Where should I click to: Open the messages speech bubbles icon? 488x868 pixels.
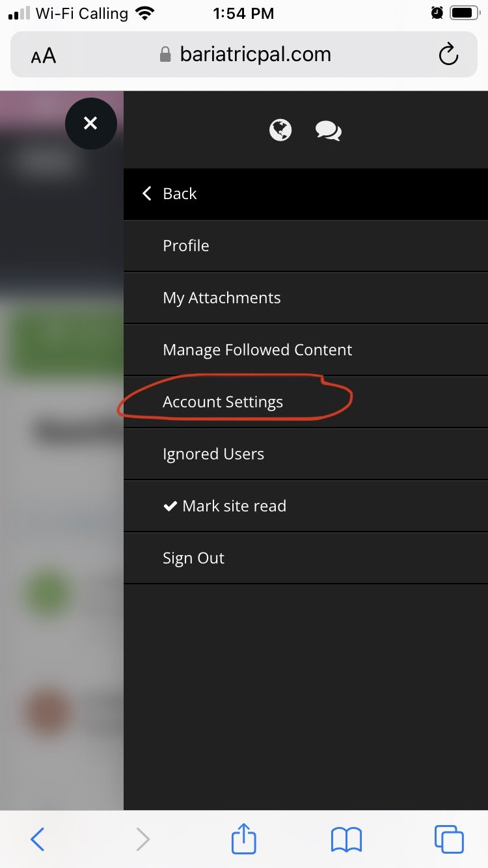tap(329, 131)
